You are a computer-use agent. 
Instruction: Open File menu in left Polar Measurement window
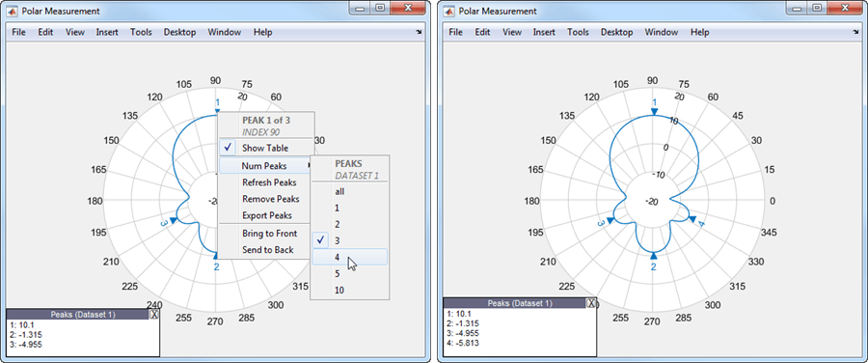point(18,32)
